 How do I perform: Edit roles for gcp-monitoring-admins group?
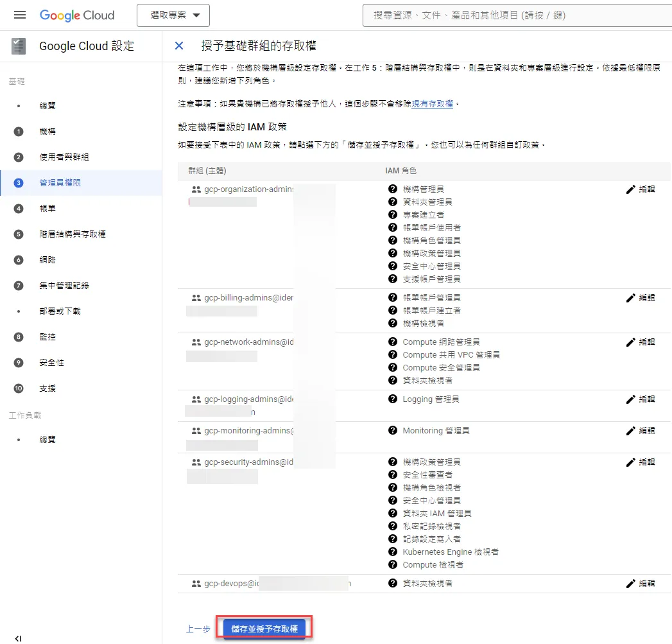coord(641,430)
